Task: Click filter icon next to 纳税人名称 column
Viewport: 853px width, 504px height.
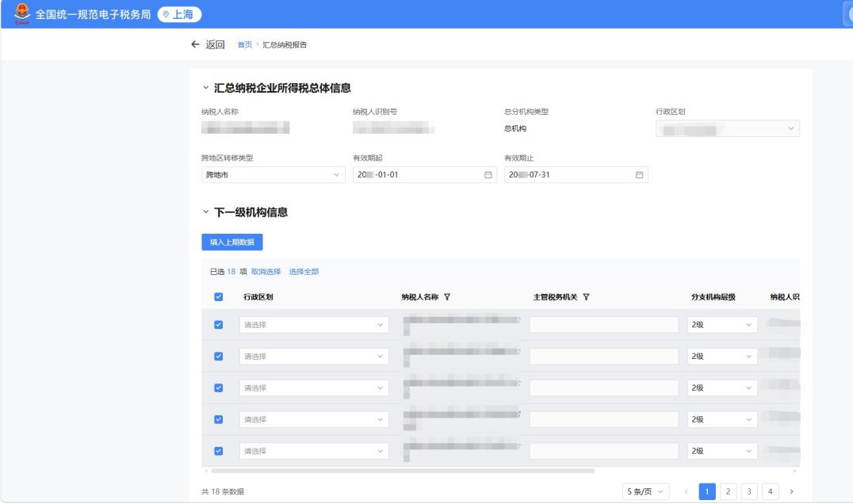Action: pyautogui.click(x=447, y=297)
